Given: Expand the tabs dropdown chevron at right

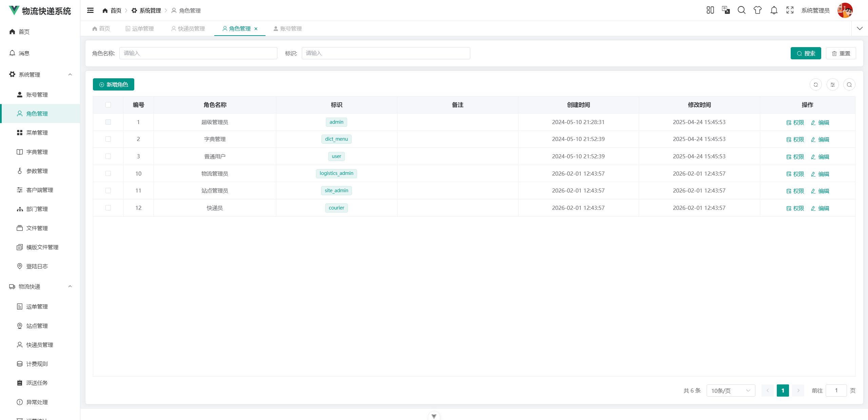Looking at the screenshot, I should click(860, 28).
